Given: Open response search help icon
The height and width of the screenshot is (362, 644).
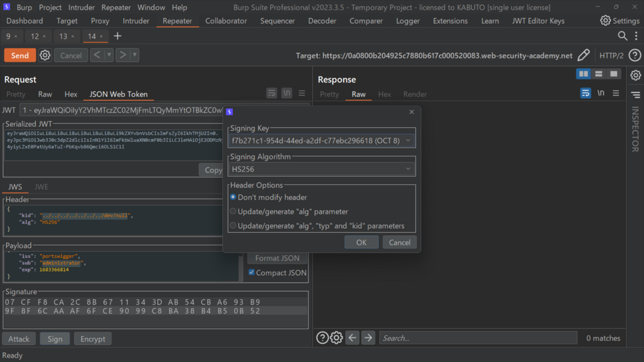Looking at the screenshot, I should 322,338.
